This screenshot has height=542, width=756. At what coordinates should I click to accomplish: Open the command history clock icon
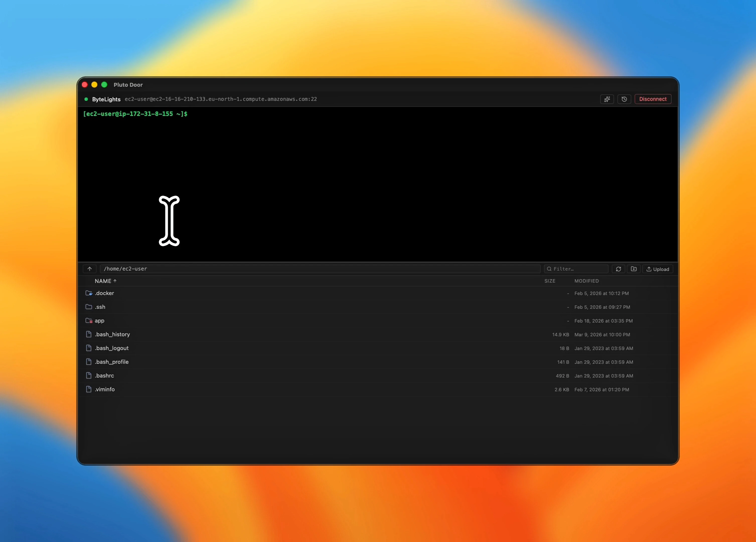tap(624, 99)
